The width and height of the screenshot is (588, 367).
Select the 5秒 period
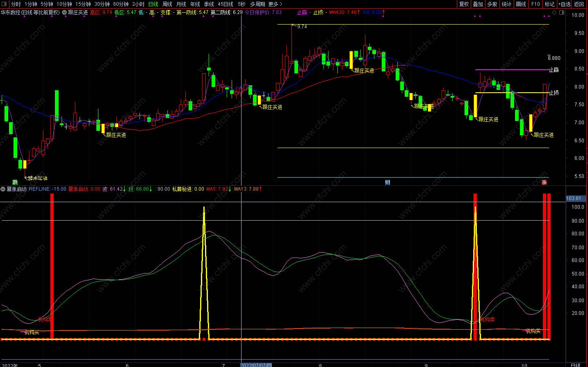[x=242, y=4]
